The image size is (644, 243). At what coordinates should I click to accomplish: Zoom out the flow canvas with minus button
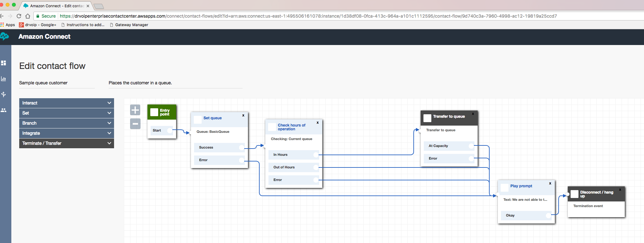[135, 124]
